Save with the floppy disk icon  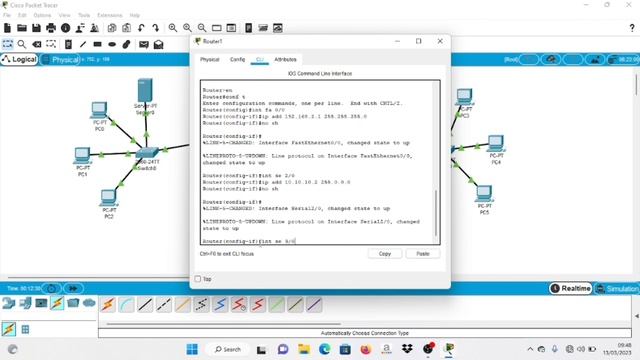coord(36,28)
